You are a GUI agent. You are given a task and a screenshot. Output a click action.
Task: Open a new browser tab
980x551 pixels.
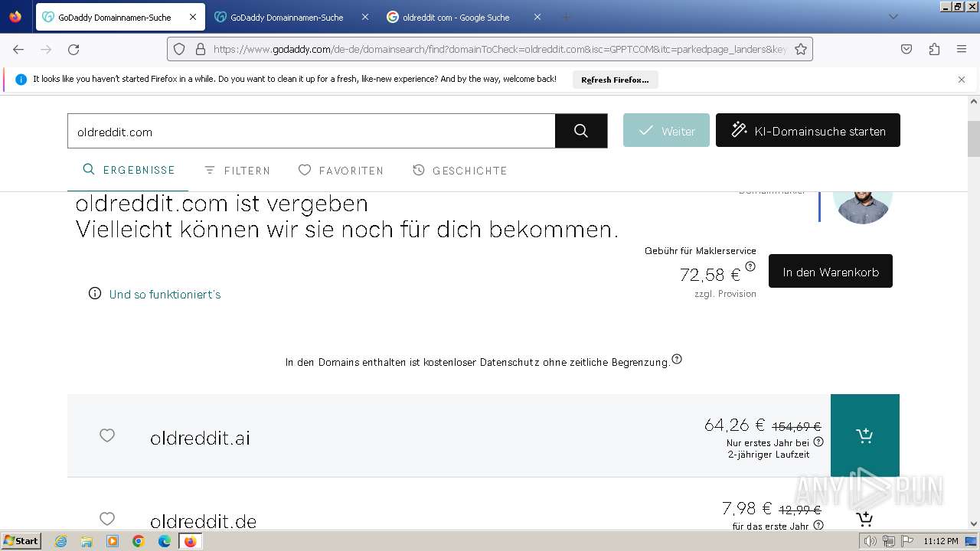click(x=567, y=17)
